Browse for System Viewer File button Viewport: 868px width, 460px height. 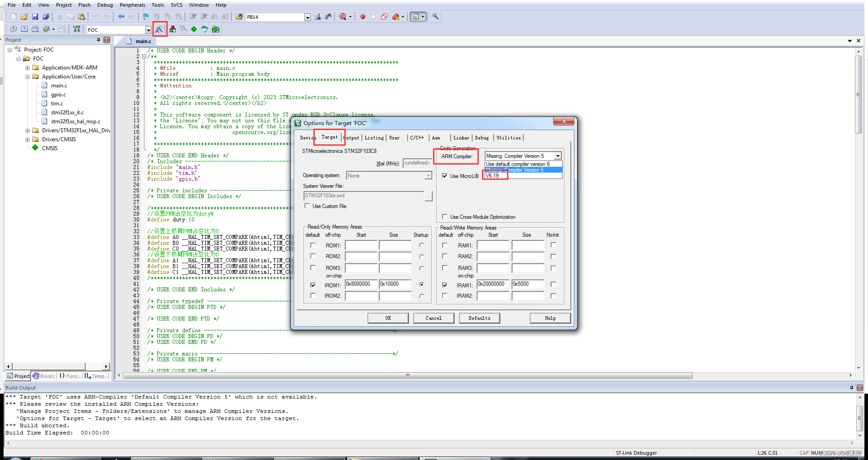click(x=429, y=196)
